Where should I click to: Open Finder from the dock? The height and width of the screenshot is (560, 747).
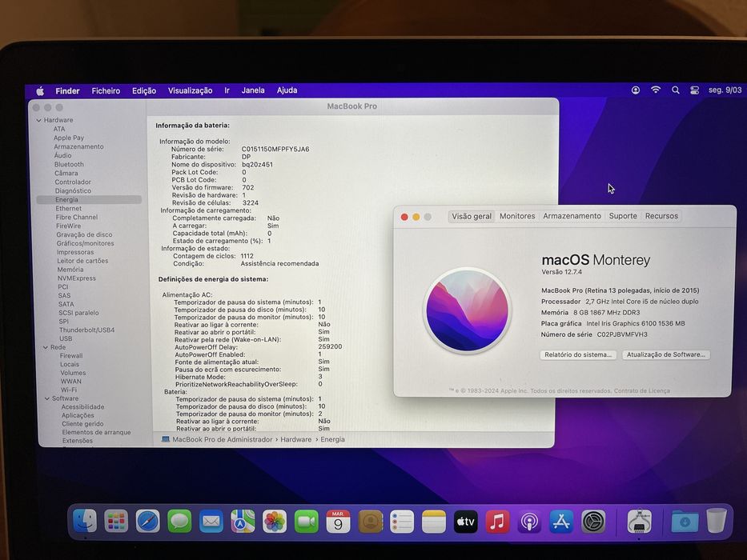pos(86,521)
